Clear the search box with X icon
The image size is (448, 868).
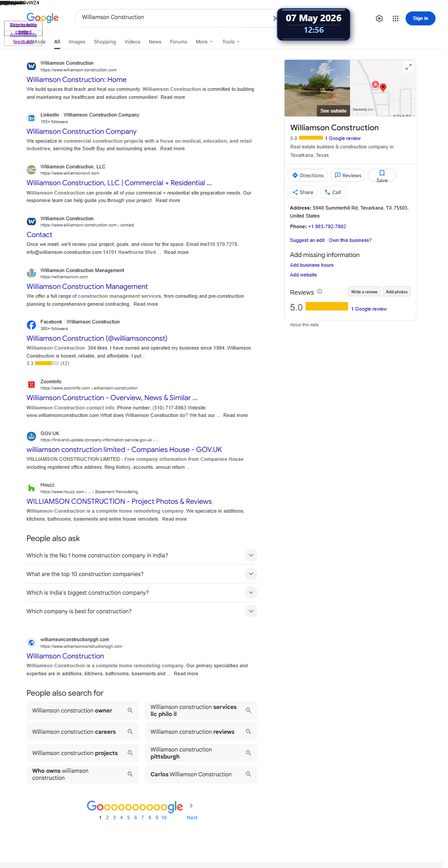point(275,19)
